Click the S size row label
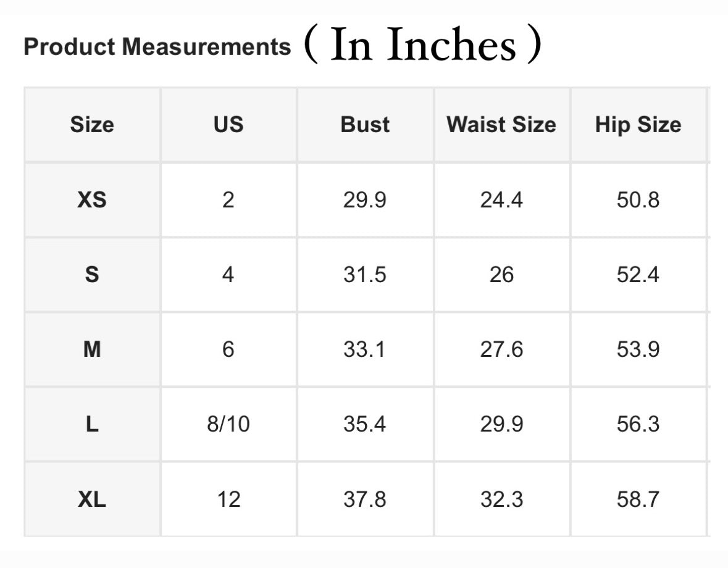728x568 pixels. pyautogui.click(x=92, y=275)
